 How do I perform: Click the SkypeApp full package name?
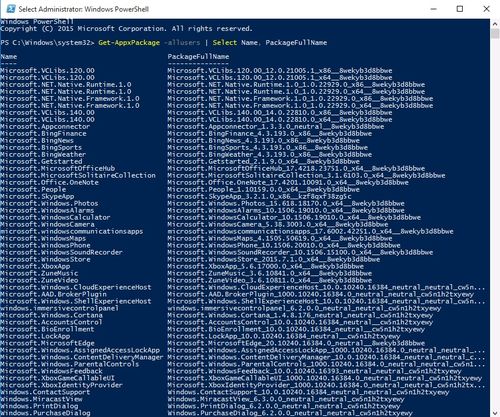pos(259,197)
